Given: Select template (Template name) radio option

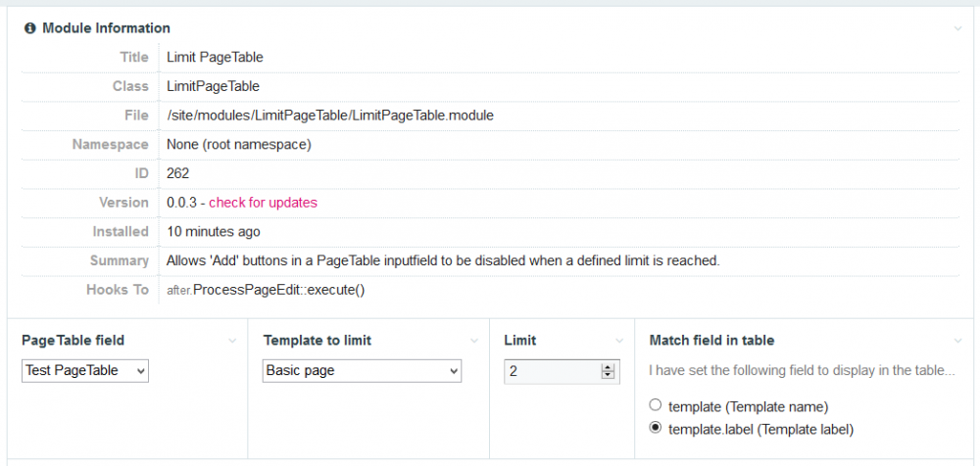Looking at the screenshot, I should (656, 405).
